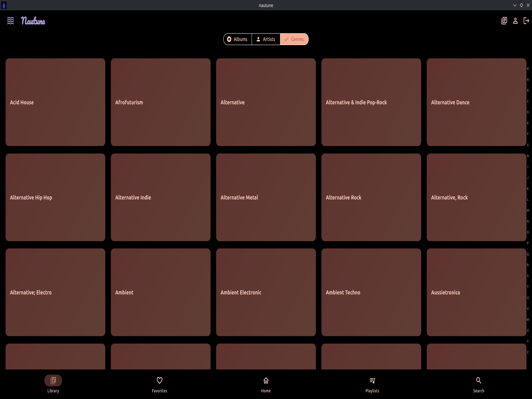Viewport: 532px width, 399px height.
Task: Click the nautune app icon in titlebar
Action: click(x=4, y=5)
